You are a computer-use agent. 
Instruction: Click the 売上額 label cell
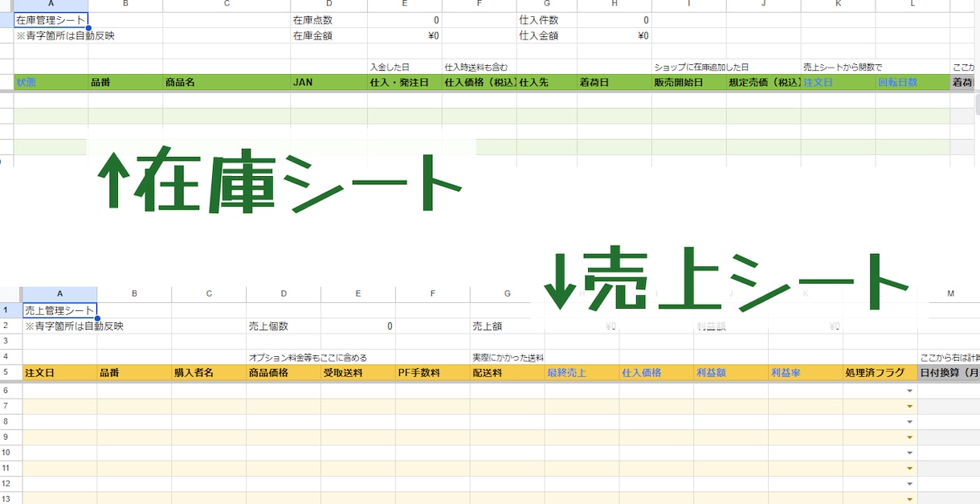(x=508, y=326)
